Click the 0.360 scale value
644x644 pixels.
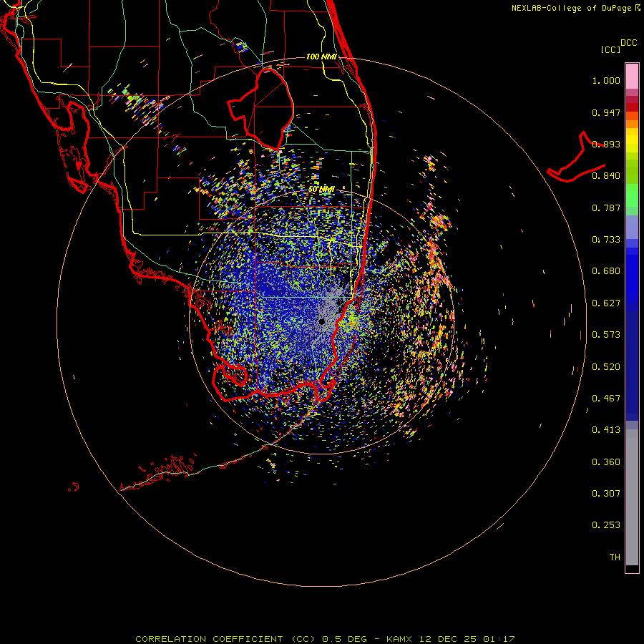[606, 462]
